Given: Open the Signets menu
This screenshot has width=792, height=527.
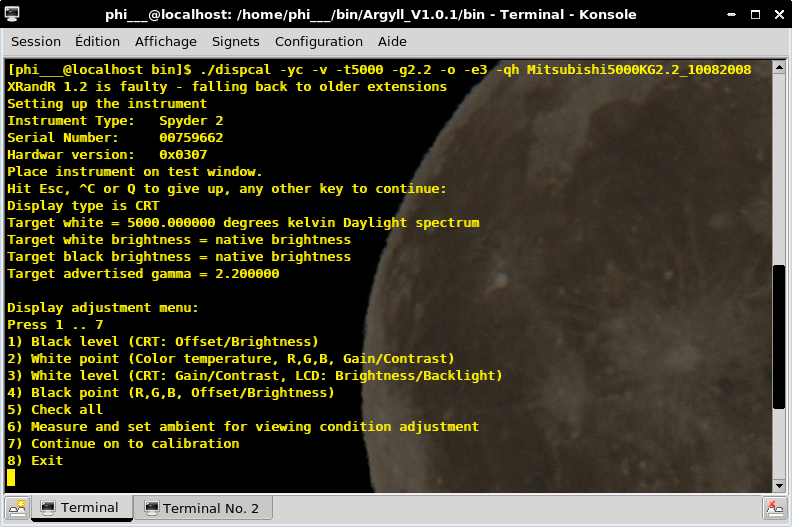Looking at the screenshot, I should click(x=235, y=41).
